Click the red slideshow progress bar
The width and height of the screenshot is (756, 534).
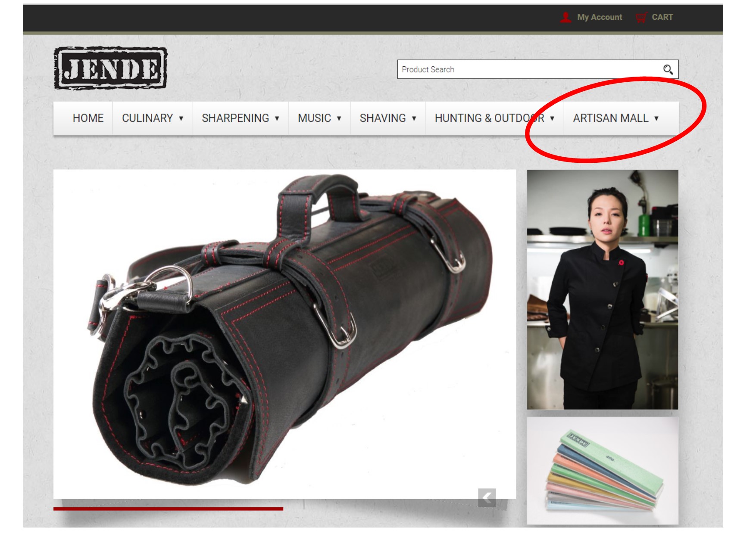tap(168, 509)
